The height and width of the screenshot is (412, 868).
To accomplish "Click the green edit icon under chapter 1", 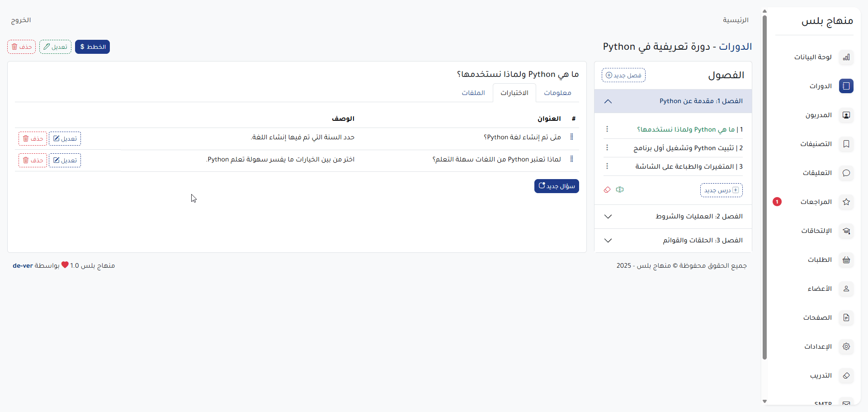I will point(620,190).
